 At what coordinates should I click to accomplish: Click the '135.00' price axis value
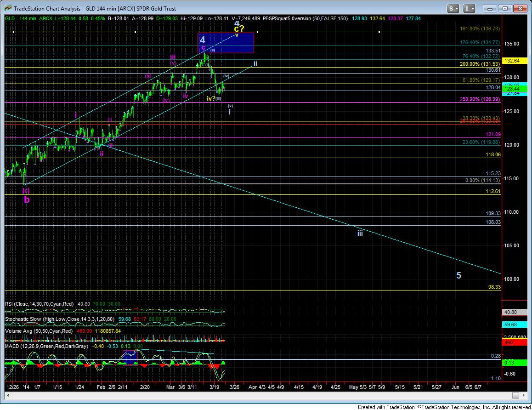(x=512, y=44)
